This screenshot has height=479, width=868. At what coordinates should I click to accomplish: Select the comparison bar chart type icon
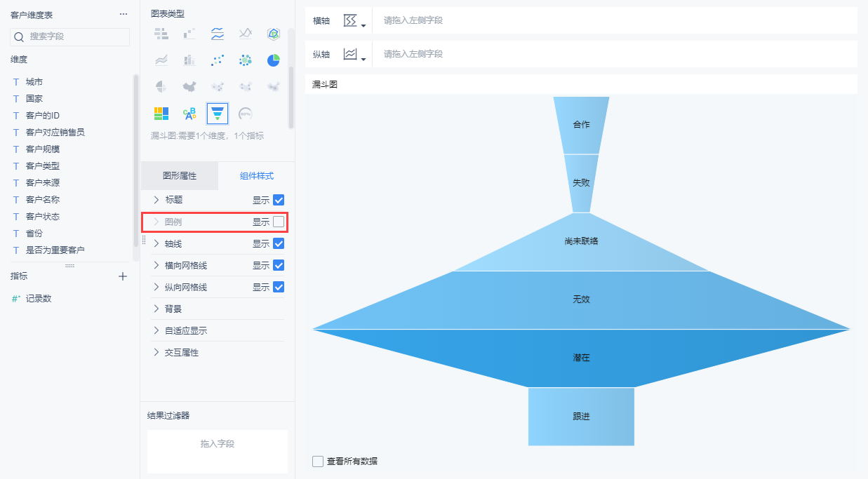click(161, 34)
